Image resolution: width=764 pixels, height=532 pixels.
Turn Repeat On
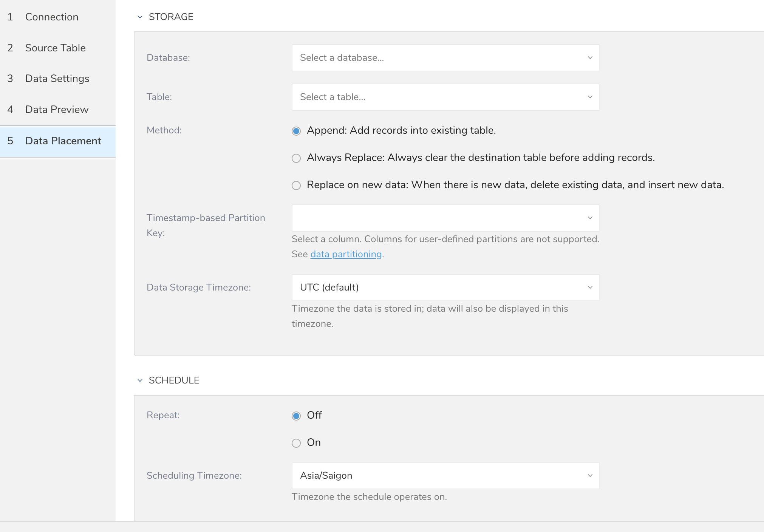[x=296, y=443]
